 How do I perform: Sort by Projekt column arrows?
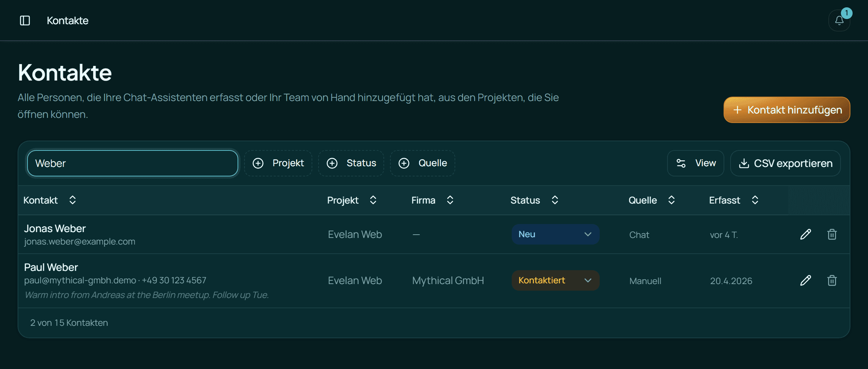373,200
